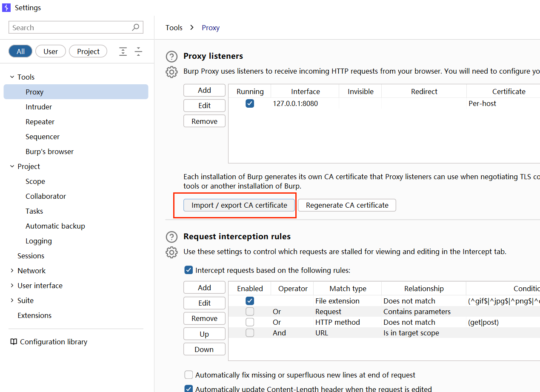The image size is (540, 392).
Task: Select the Is in target scope cell
Action: click(x=423, y=333)
